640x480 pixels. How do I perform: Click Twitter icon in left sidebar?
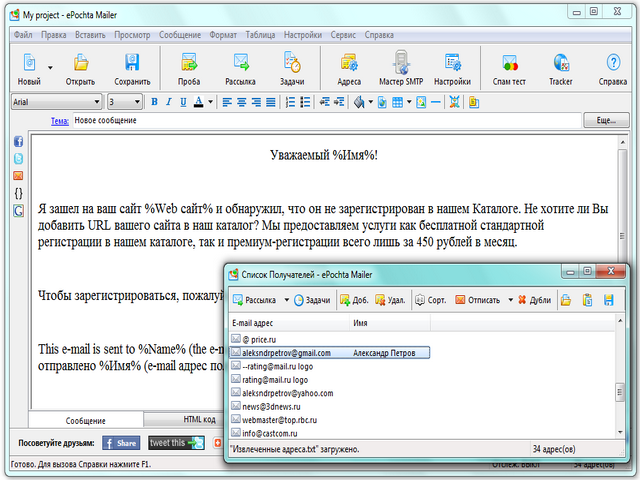[18, 158]
